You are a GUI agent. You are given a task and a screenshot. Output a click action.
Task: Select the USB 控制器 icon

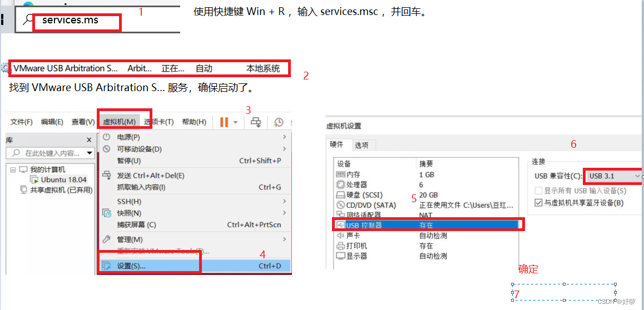pyautogui.click(x=340, y=224)
